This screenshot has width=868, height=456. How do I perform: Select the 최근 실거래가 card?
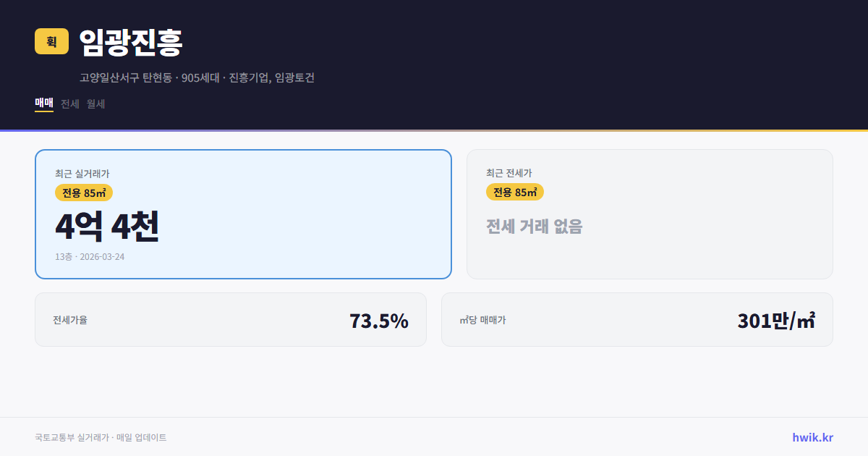tap(242, 214)
